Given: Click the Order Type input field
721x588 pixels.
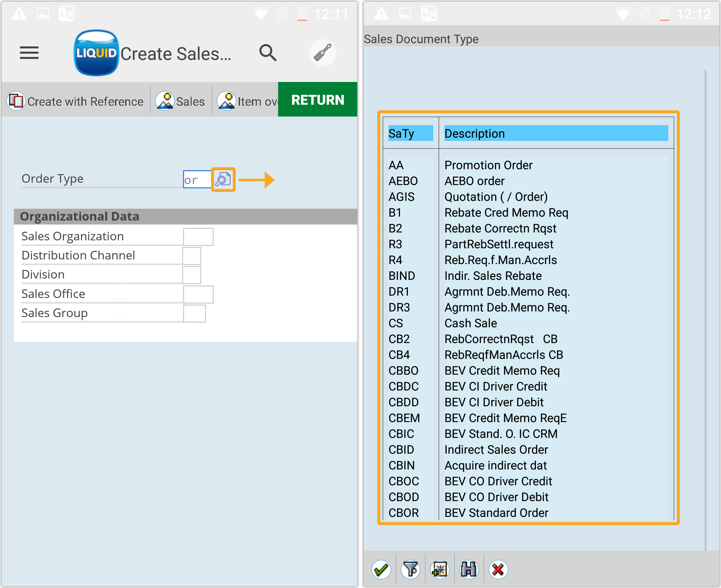Looking at the screenshot, I should tap(197, 179).
